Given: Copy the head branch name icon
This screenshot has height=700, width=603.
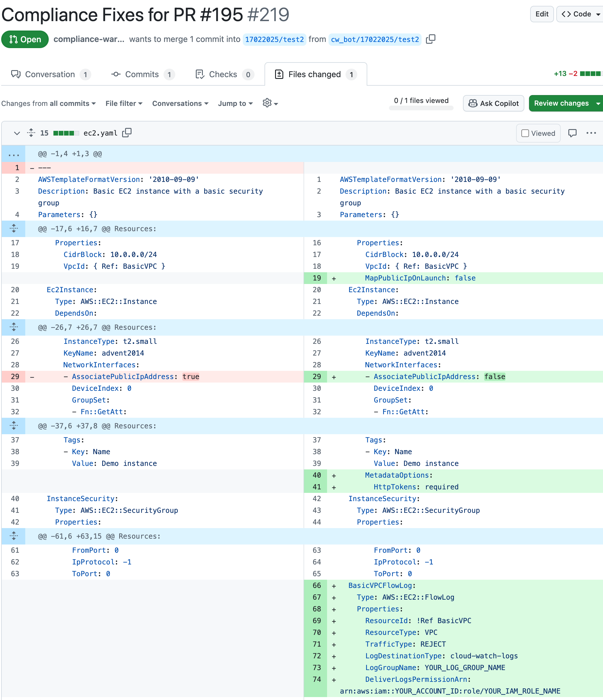Looking at the screenshot, I should [x=430, y=39].
